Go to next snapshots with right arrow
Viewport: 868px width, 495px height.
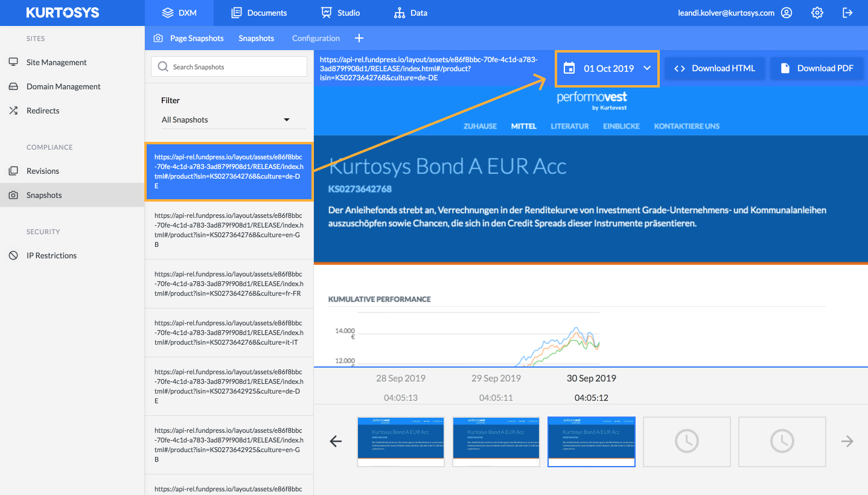point(847,441)
